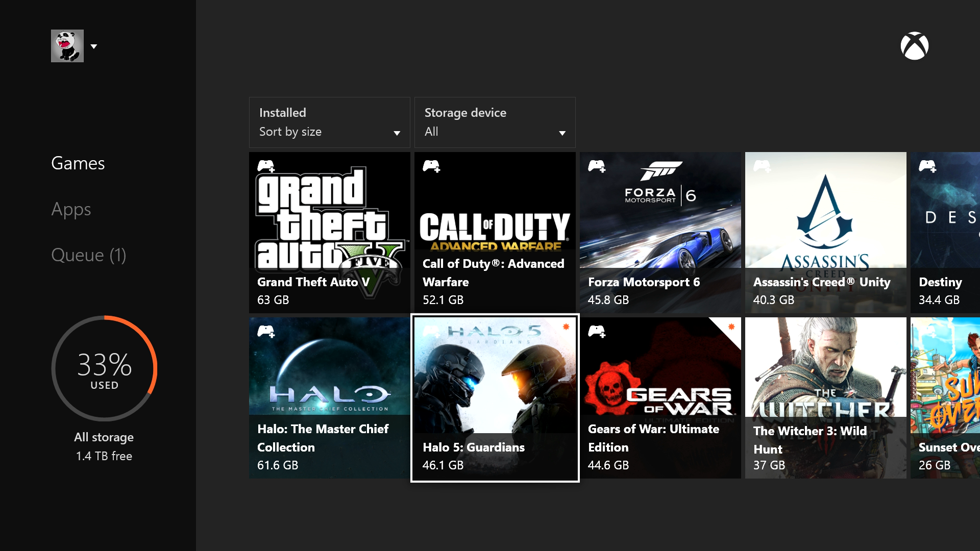980x551 pixels.
Task: Open the Installed sort by size dropdown
Action: (329, 122)
